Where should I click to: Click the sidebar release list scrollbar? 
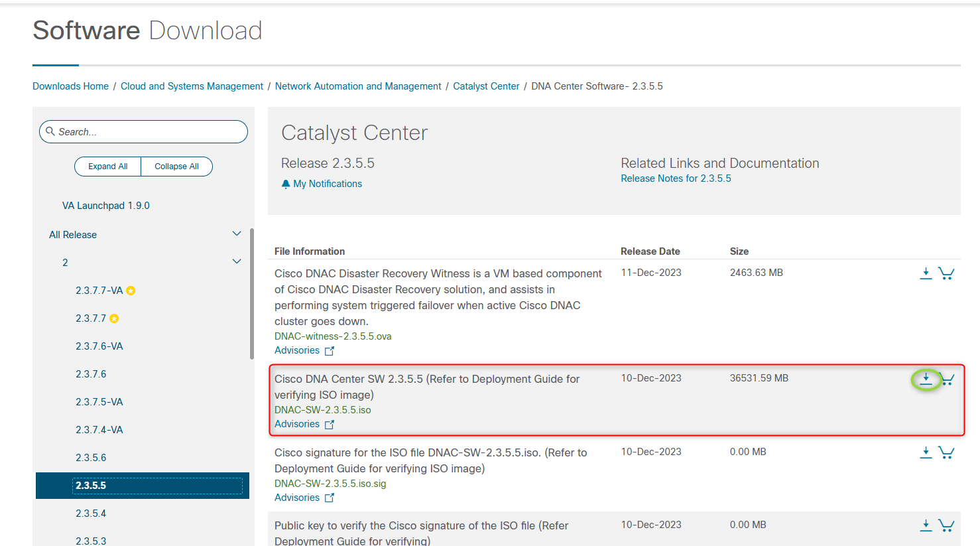252,294
